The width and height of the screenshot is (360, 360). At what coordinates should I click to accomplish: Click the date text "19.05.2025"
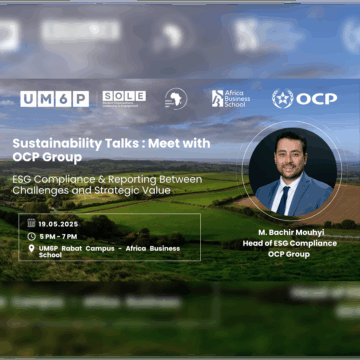click(58, 224)
